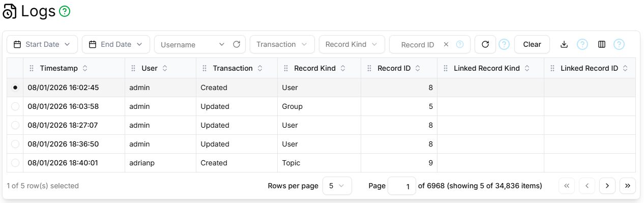This screenshot has height=203, width=644.
Task: Click 'Created' in the 16:02:45 row
Action: pos(214,88)
